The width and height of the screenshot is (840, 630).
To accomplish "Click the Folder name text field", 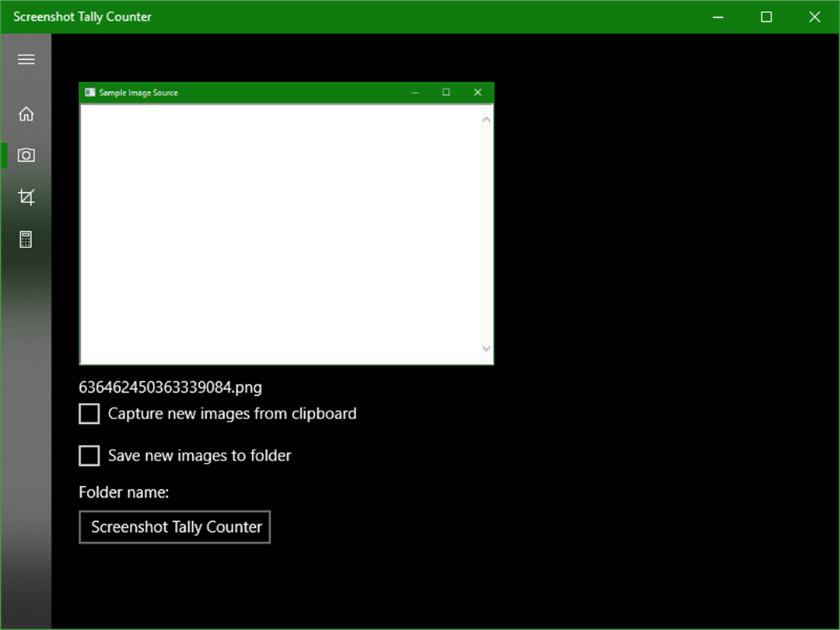I will (175, 527).
